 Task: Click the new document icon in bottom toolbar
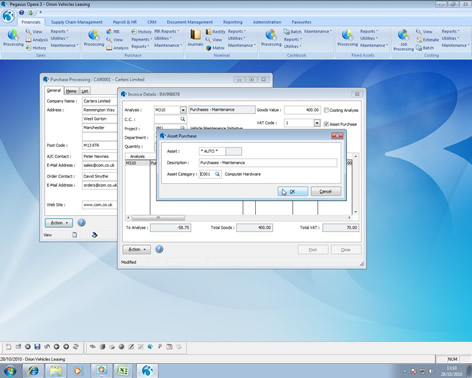point(8,347)
